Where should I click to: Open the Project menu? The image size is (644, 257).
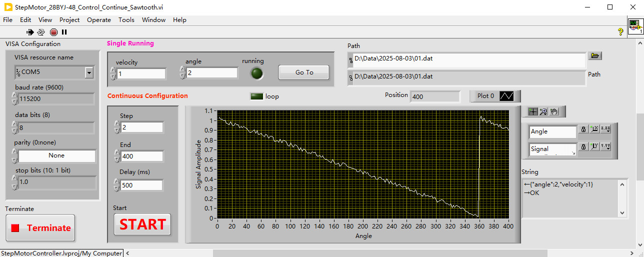tap(69, 20)
